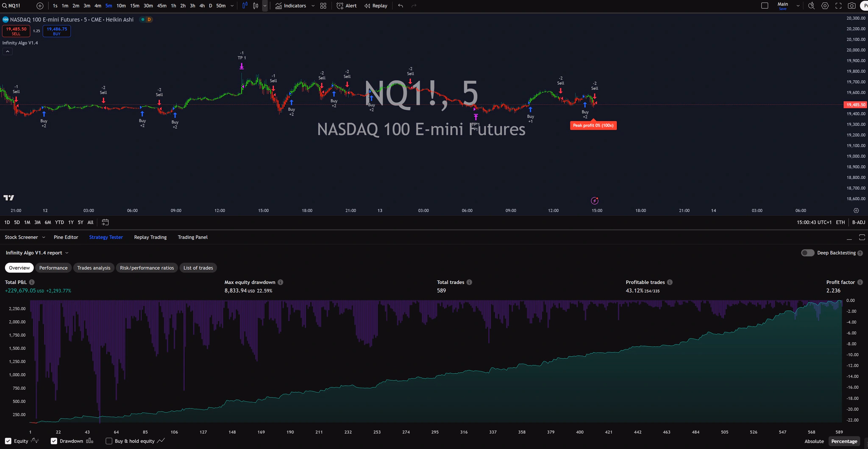868x449 pixels.
Task: Undo the last chart action
Action: click(400, 6)
